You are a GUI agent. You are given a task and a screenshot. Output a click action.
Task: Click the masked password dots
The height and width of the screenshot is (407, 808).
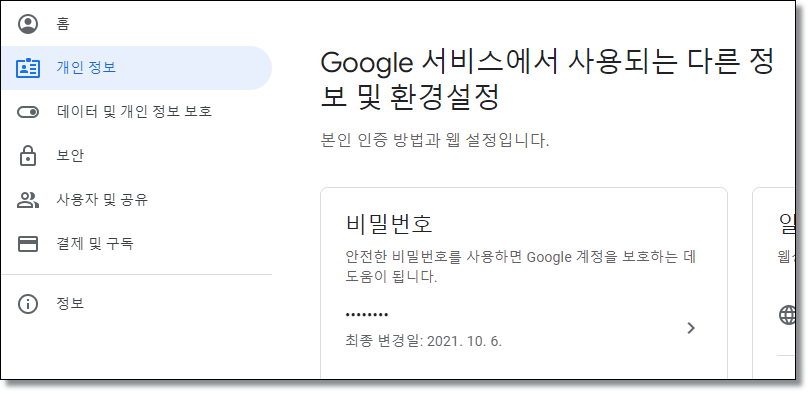367,314
